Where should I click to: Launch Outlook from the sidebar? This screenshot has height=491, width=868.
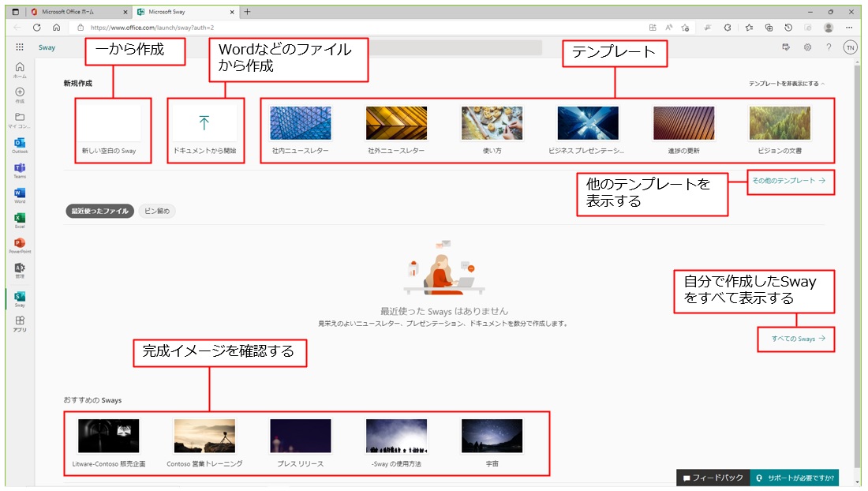(x=20, y=145)
